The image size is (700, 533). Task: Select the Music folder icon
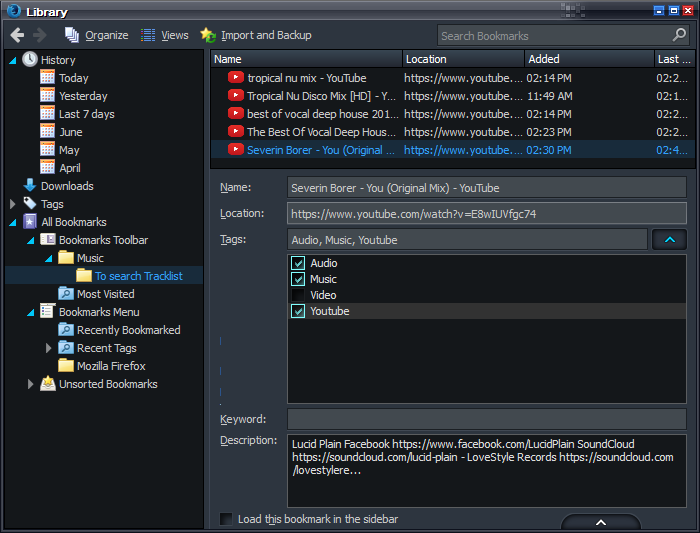click(x=66, y=258)
